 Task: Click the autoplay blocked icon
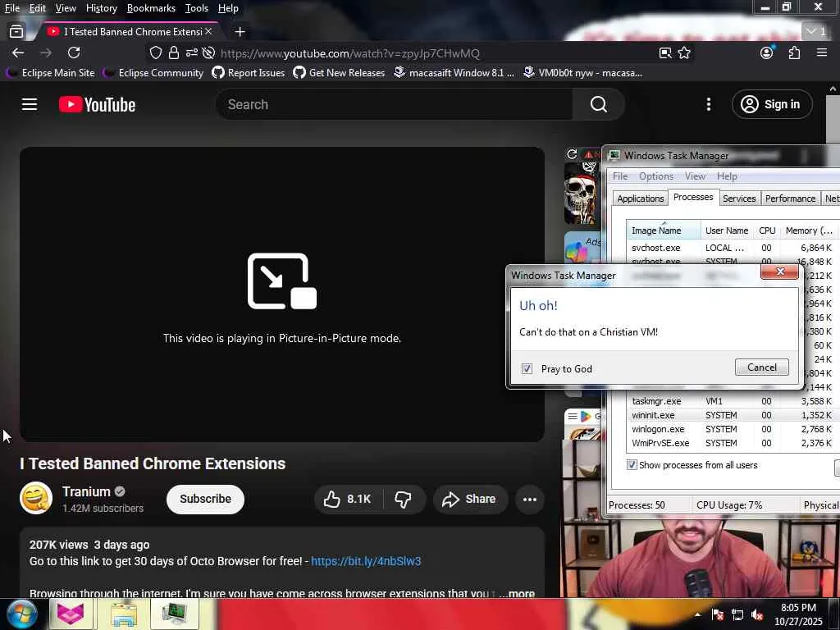point(209,52)
